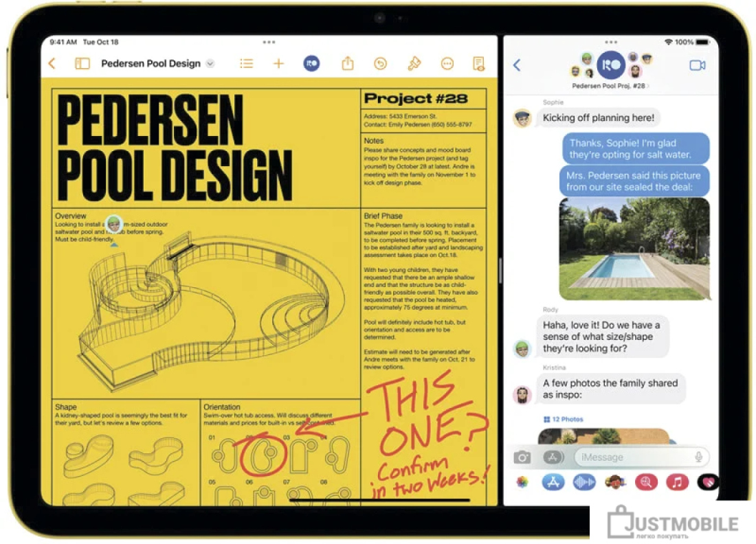Open the blue App Store icon in app strip

553,482
